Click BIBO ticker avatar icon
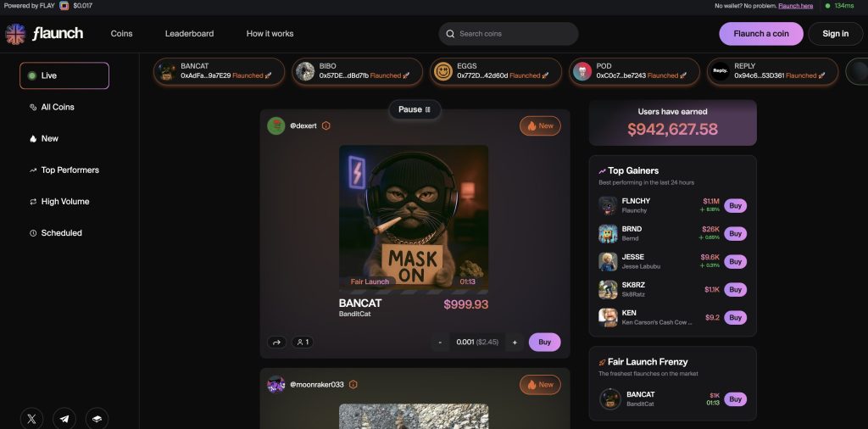This screenshot has width=868, height=429. [x=305, y=71]
